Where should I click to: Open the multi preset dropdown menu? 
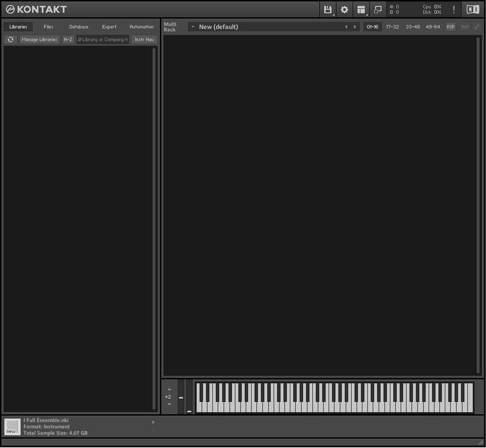click(193, 27)
